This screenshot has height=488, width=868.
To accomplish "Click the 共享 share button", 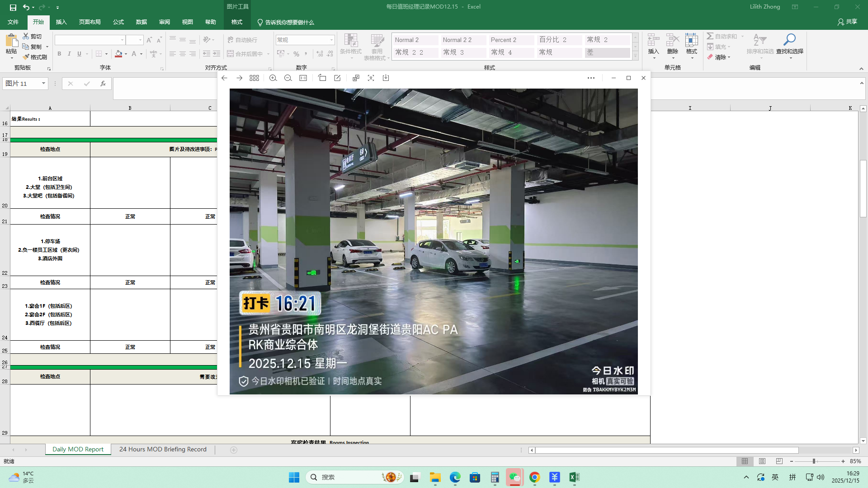I will 847,22.
